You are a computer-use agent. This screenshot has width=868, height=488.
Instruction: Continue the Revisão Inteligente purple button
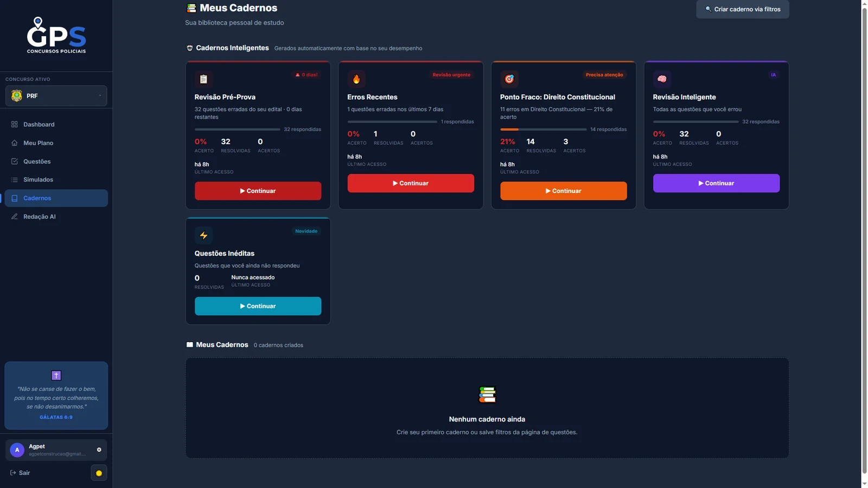click(x=716, y=183)
